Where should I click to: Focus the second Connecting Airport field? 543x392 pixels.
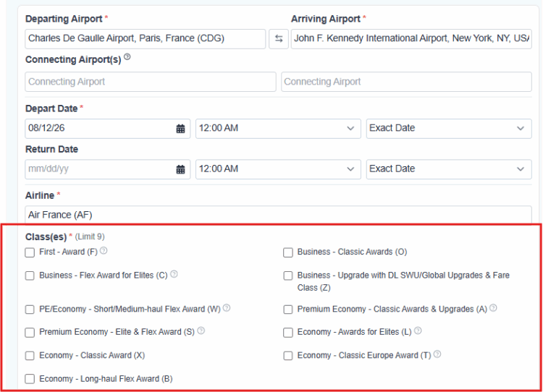pyautogui.click(x=406, y=82)
